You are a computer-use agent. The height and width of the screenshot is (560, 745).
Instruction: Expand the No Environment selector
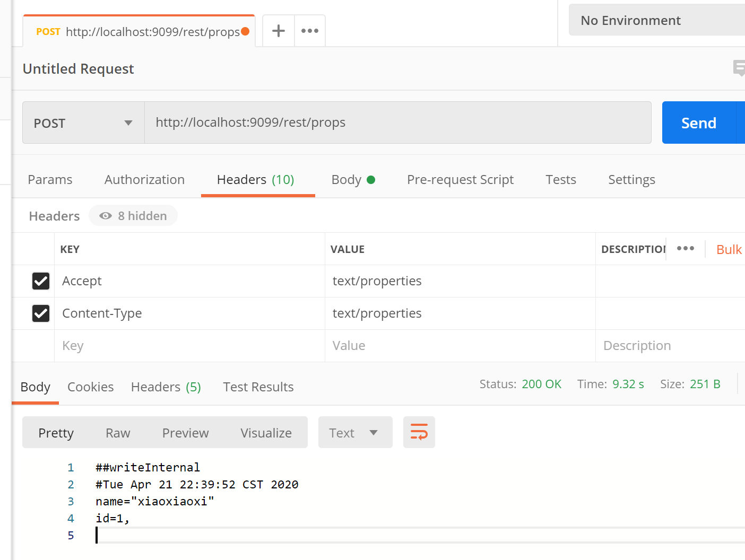pyautogui.click(x=657, y=20)
